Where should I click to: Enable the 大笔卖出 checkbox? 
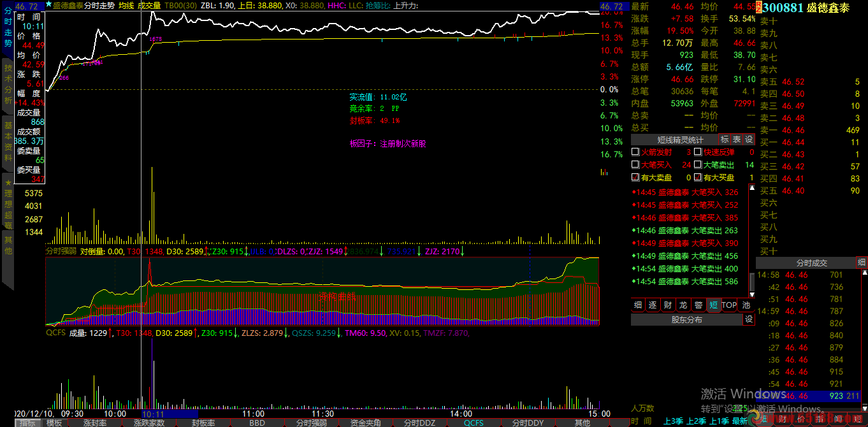[x=697, y=165]
